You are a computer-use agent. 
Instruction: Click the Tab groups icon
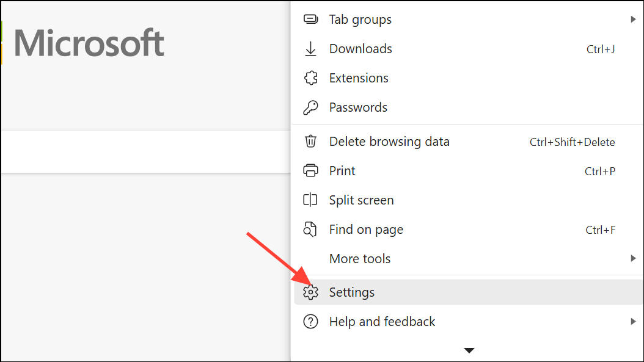pos(310,20)
